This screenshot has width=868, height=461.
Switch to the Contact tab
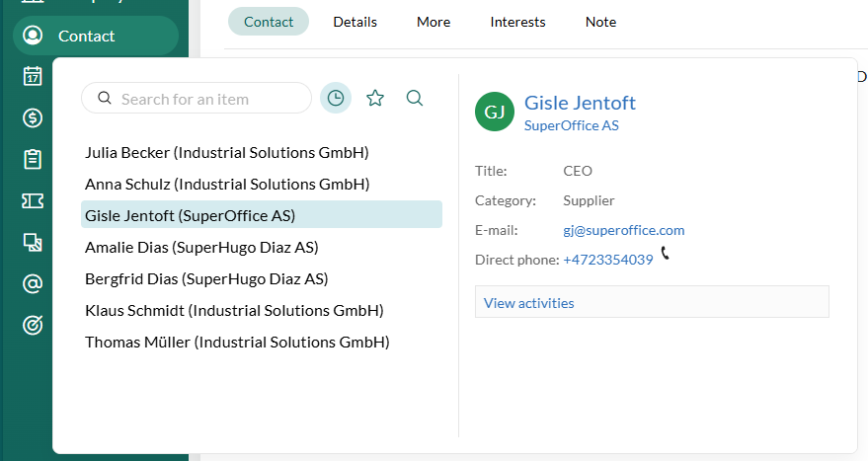click(269, 22)
